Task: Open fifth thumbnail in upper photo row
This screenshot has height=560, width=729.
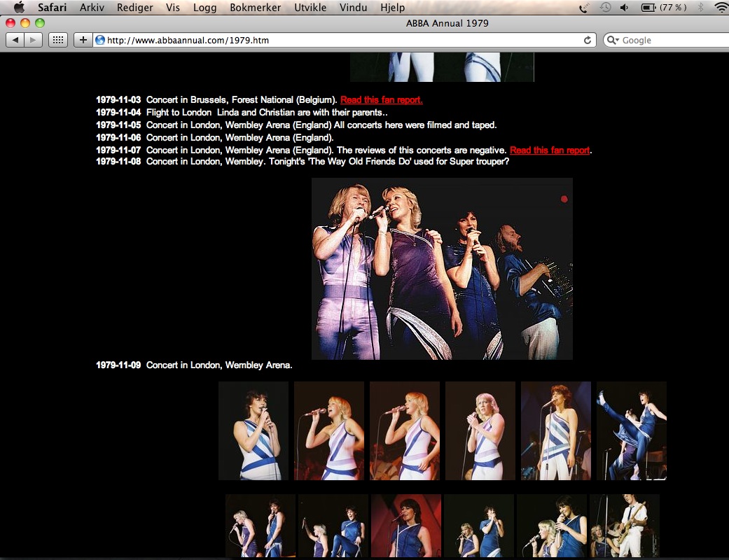Action: click(556, 430)
